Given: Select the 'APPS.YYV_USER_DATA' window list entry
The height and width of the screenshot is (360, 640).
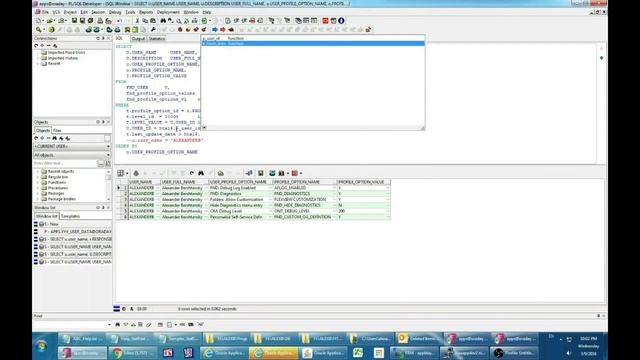Looking at the screenshot, I should (78, 231).
